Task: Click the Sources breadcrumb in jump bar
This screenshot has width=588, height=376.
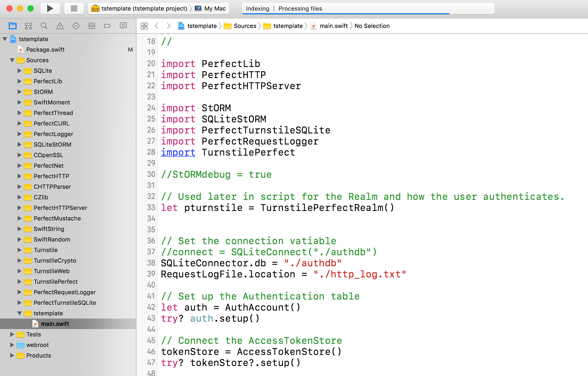Action: (x=245, y=26)
